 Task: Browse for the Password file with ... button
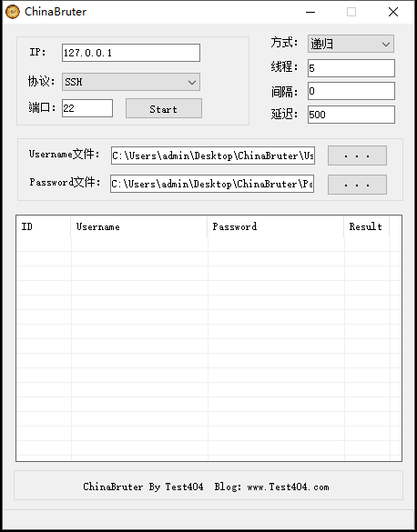pyautogui.click(x=357, y=185)
